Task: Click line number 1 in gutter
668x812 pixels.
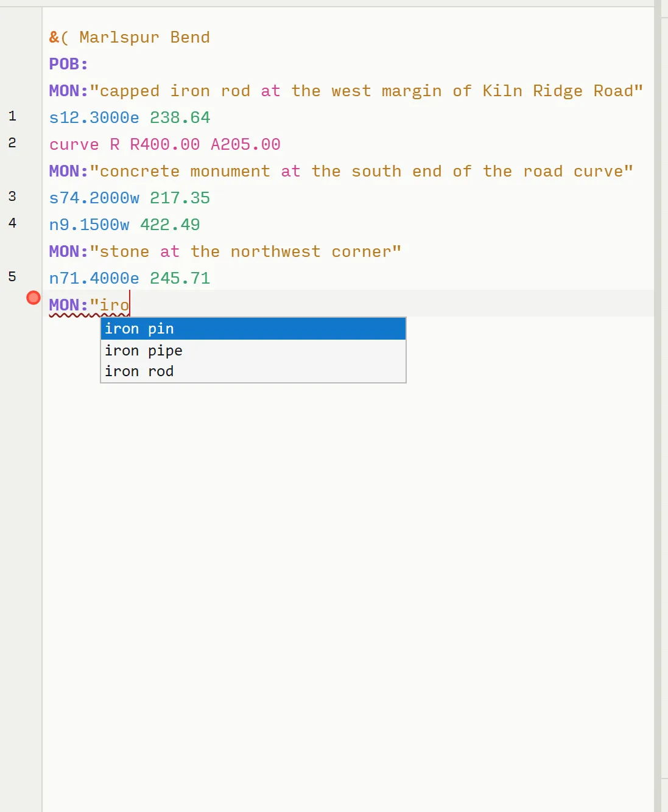Action: pos(12,116)
